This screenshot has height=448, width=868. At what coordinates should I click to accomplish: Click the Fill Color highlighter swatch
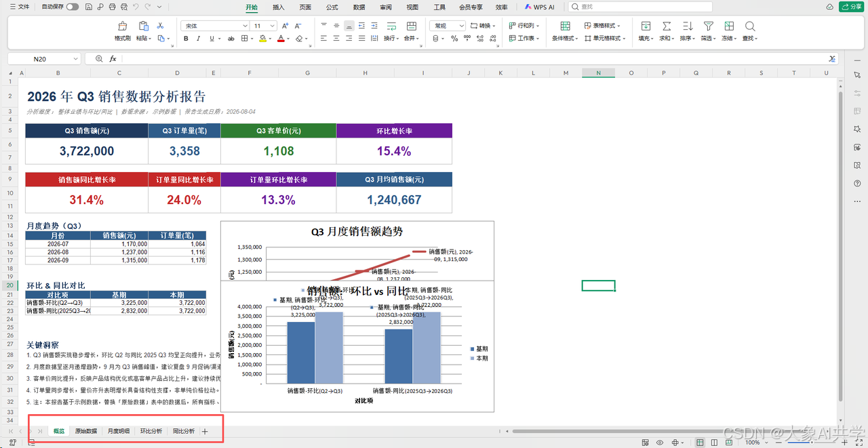pos(264,39)
